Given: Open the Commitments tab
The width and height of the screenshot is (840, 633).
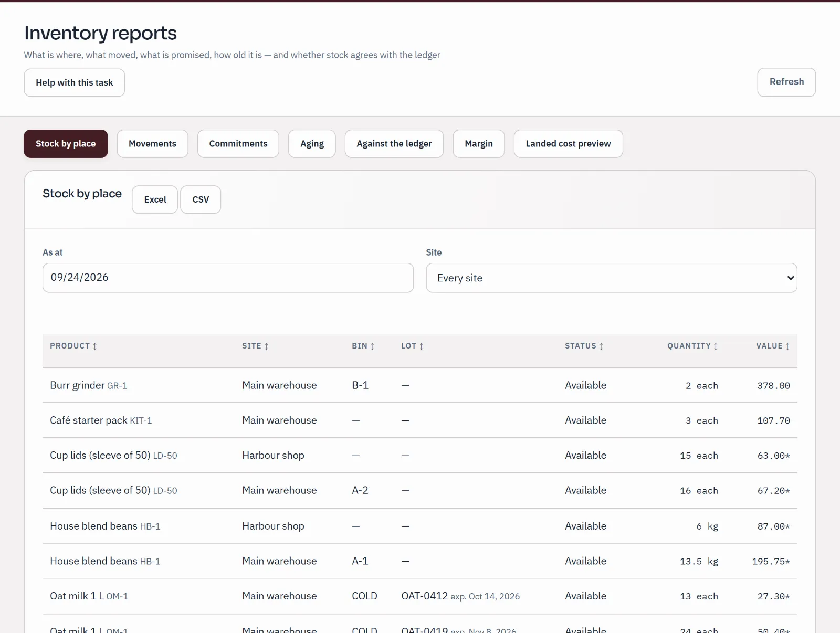Looking at the screenshot, I should click(x=238, y=144).
